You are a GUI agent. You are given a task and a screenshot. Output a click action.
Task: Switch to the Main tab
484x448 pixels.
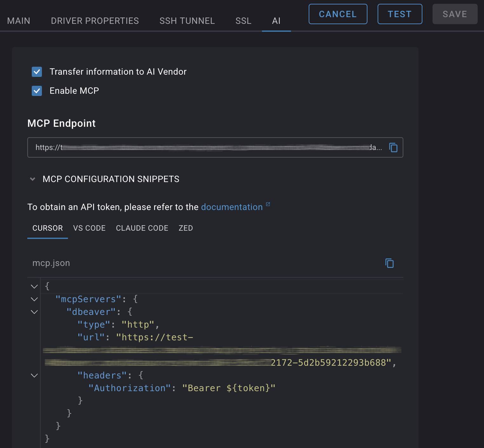click(x=19, y=21)
